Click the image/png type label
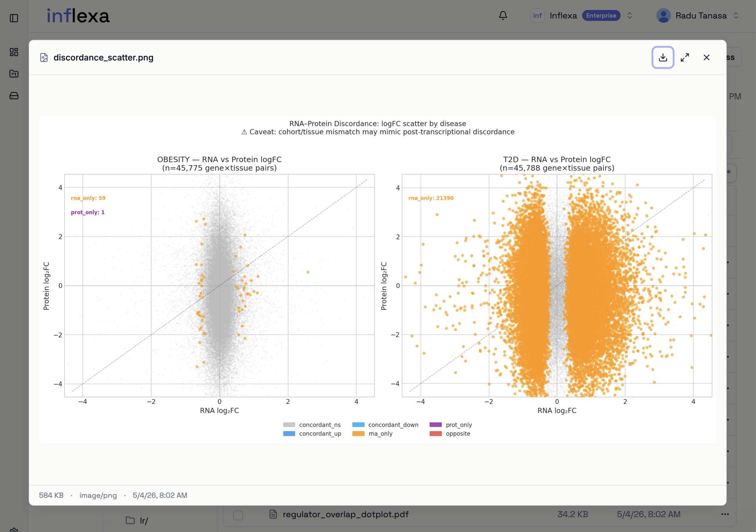756x532 pixels. click(x=98, y=495)
